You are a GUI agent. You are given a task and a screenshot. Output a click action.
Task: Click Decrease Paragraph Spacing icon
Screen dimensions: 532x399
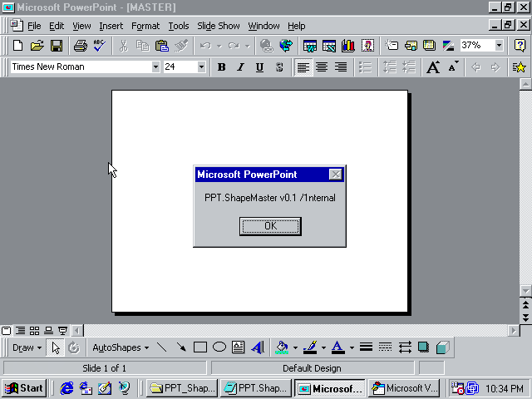point(409,67)
